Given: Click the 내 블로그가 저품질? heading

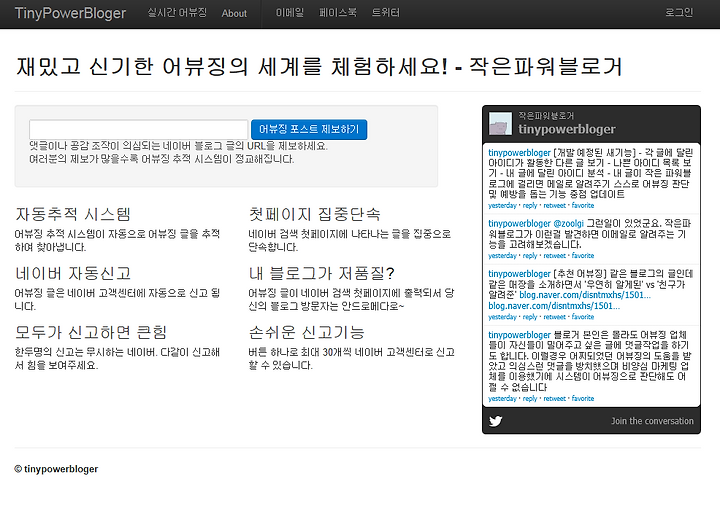Looking at the screenshot, I should coord(321,273).
